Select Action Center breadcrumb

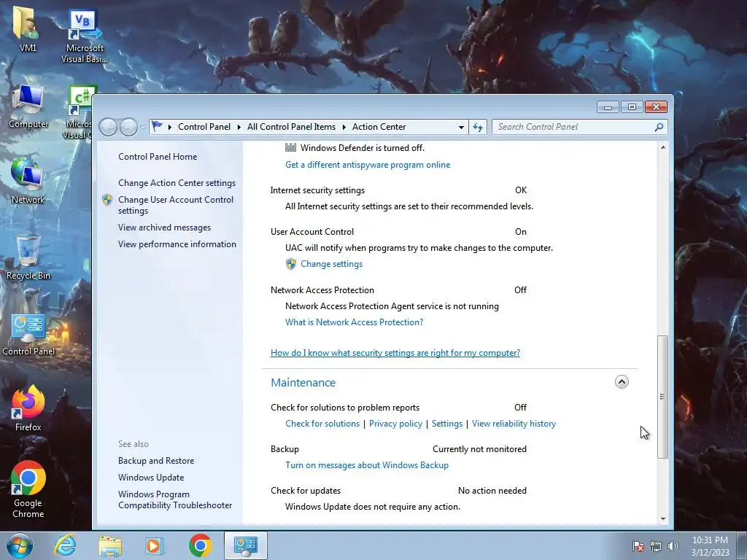pyautogui.click(x=379, y=127)
